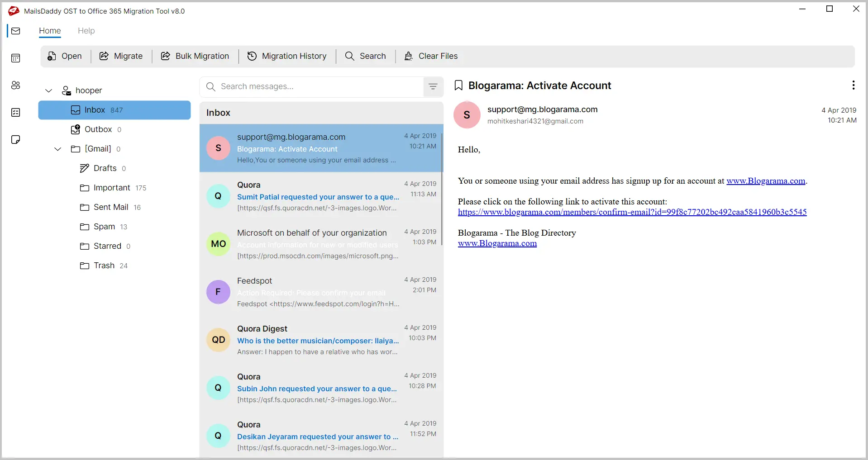Click the Bulk Migration button
The image size is (868, 460).
[x=195, y=56]
